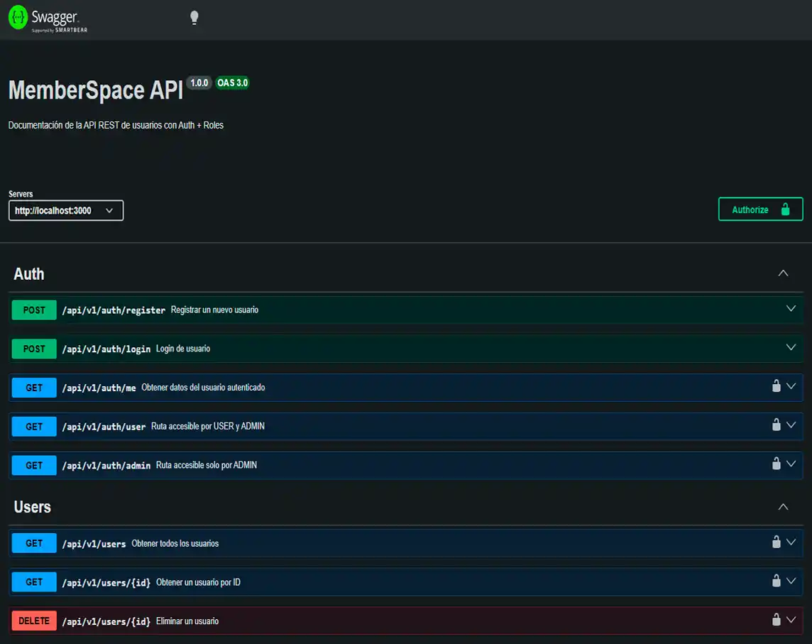Click lock icon on DELETE Eliminar un usuario row
The height and width of the screenshot is (644, 812).
coord(776,619)
